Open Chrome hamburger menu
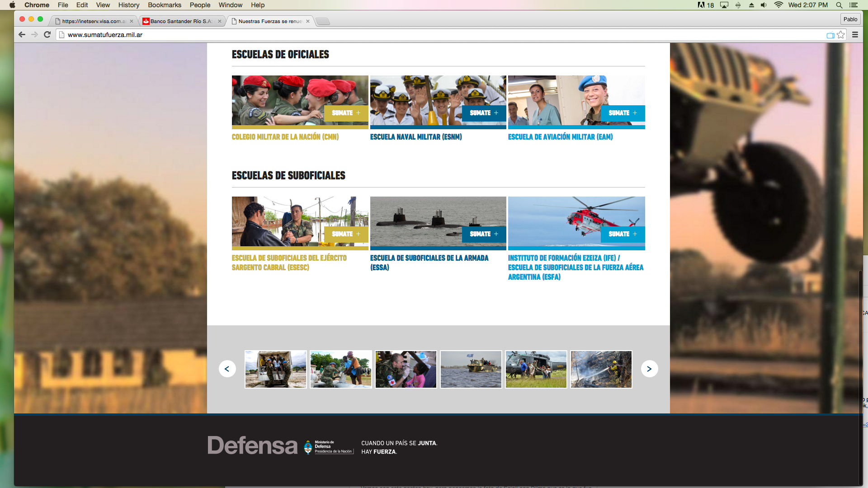Viewport: 868px width, 488px height. click(855, 35)
